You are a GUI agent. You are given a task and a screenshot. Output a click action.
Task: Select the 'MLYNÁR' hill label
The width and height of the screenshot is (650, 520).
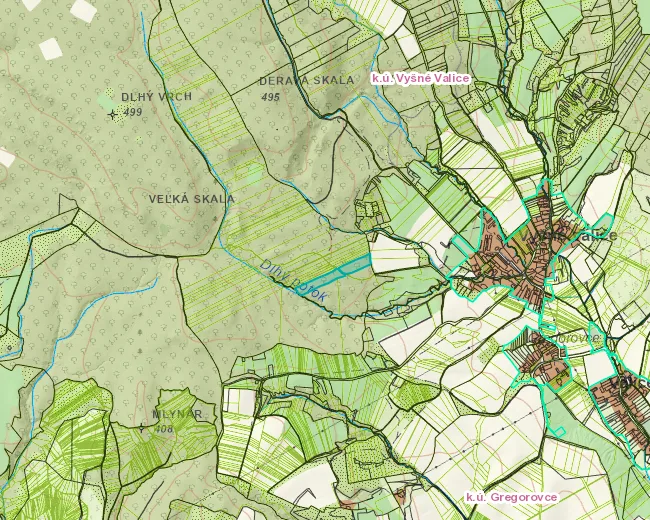(177, 414)
